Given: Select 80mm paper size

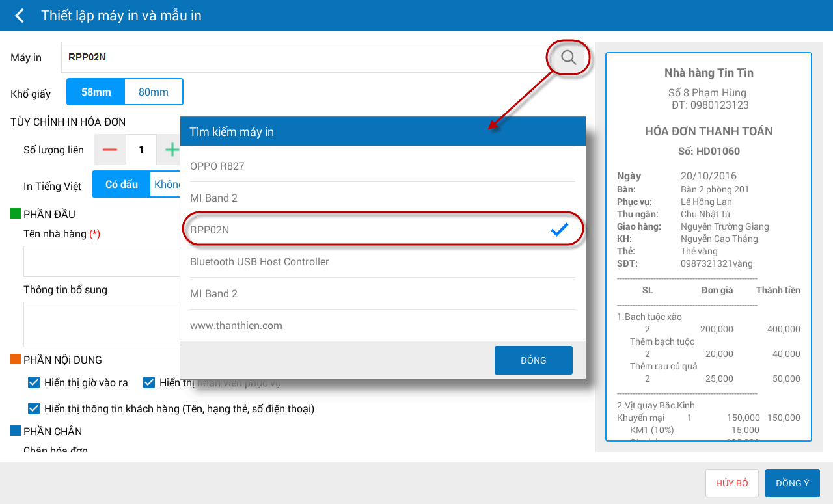Looking at the screenshot, I should coord(154,92).
